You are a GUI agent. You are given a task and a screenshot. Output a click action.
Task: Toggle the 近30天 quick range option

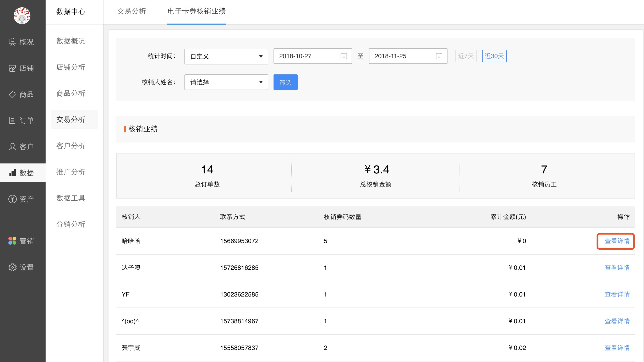[494, 56]
